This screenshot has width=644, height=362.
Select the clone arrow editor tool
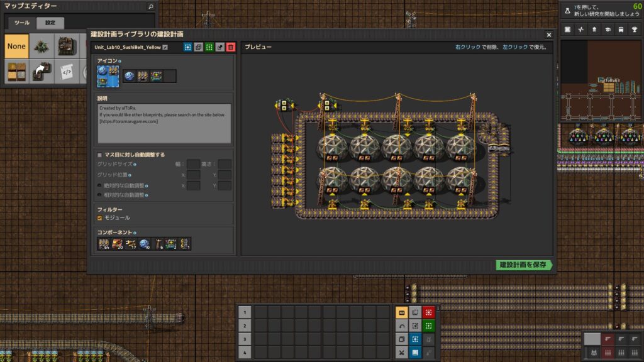coord(42,72)
